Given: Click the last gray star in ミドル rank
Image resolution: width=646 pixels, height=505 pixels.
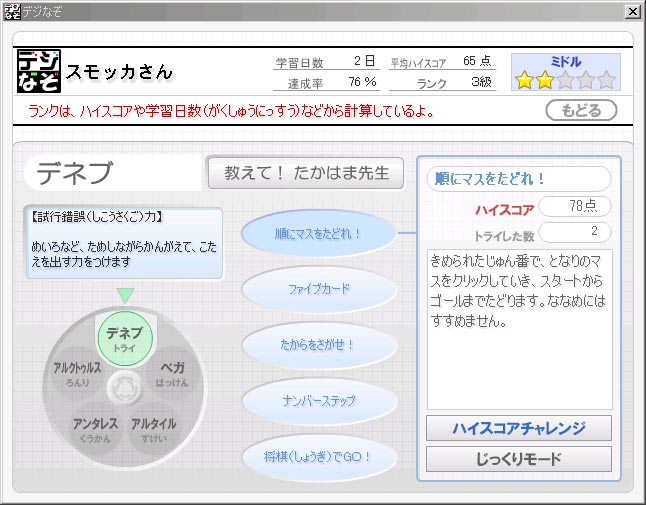Looking at the screenshot, I should [607, 80].
